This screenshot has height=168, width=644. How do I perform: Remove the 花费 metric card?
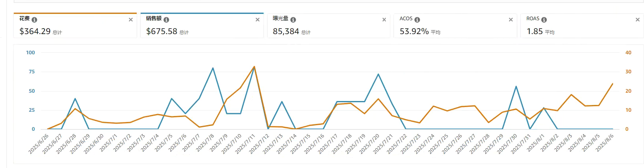[x=131, y=20]
